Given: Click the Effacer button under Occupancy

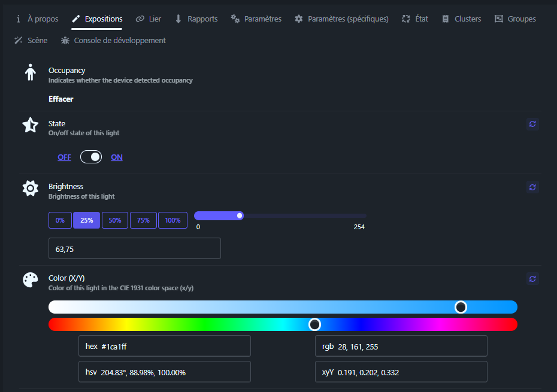Looking at the screenshot, I should (60, 99).
